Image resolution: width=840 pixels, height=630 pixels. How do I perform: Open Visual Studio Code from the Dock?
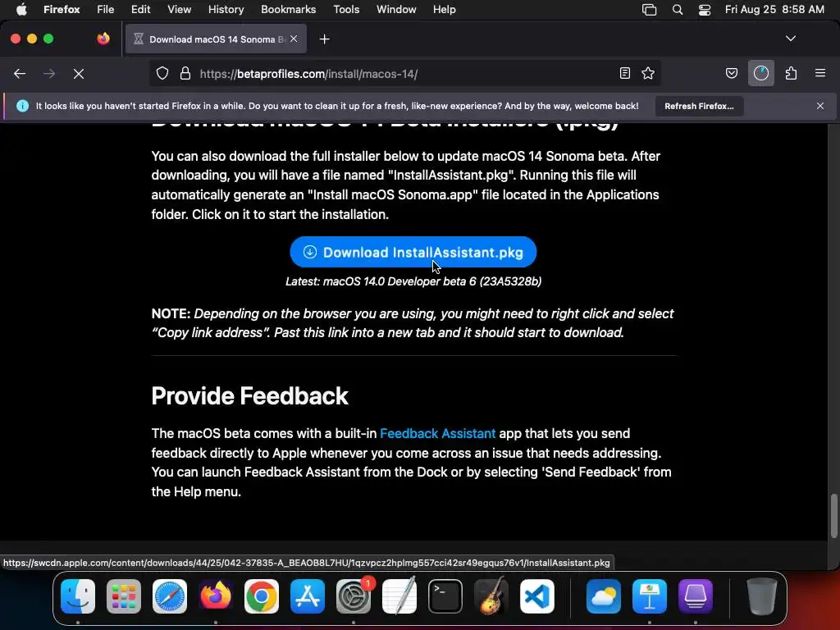coord(537,596)
